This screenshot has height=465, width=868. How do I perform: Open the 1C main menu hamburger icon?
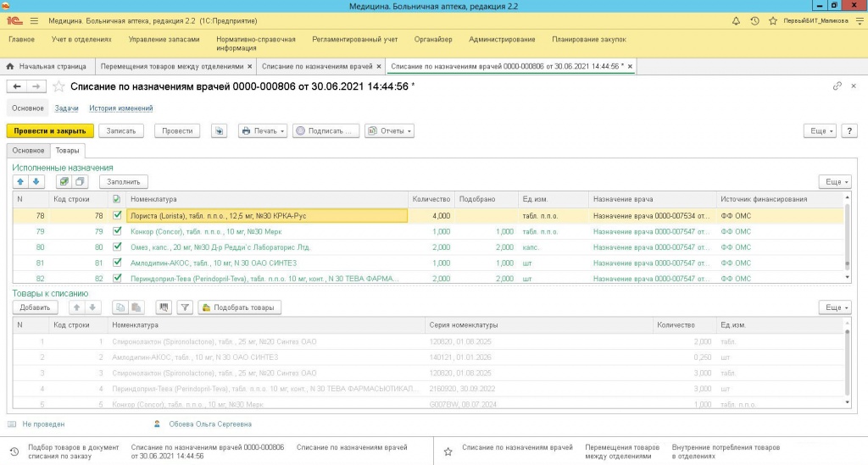pos(34,21)
